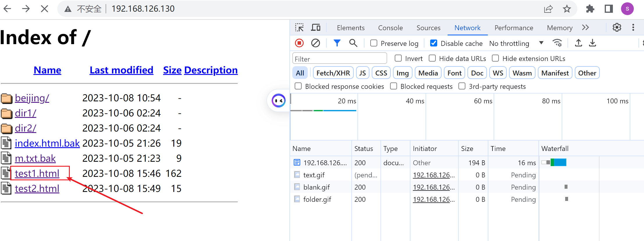Clear the network log

[315, 43]
